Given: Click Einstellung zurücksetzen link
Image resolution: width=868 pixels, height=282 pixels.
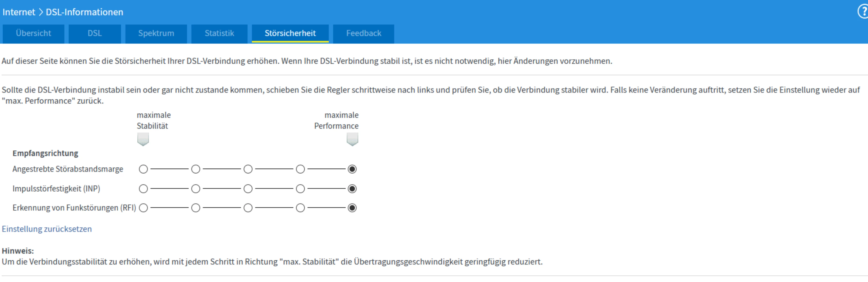Looking at the screenshot, I should pyautogui.click(x=47, y=229).
